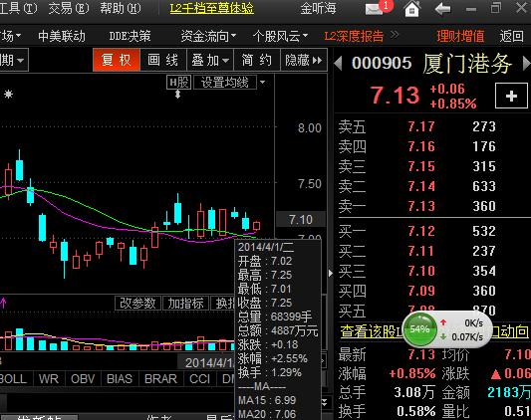Viewport: 531px width, 420px height.
Task: Switch to the BIAS indicator tab
Action: coord(120,379)
